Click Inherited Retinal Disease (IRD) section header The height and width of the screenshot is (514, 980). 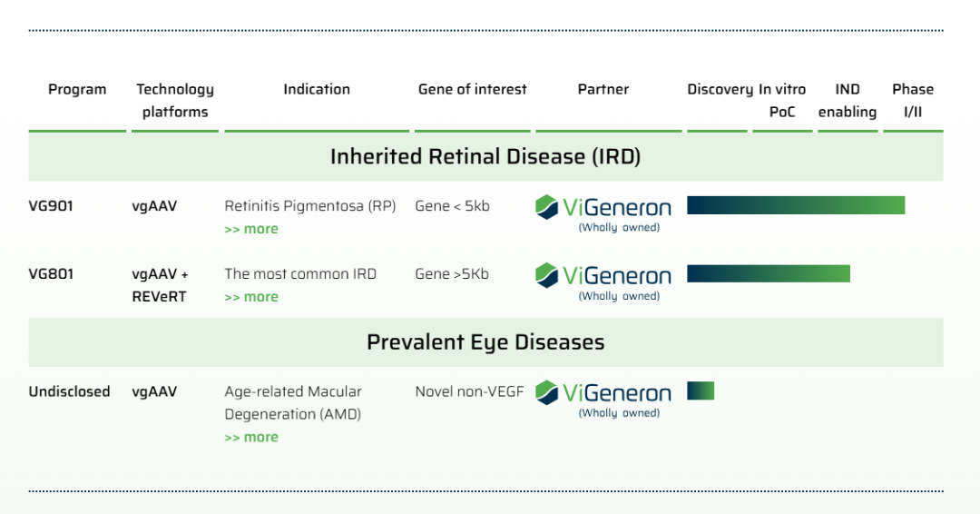pyautogui.click(x=485, y=156)
